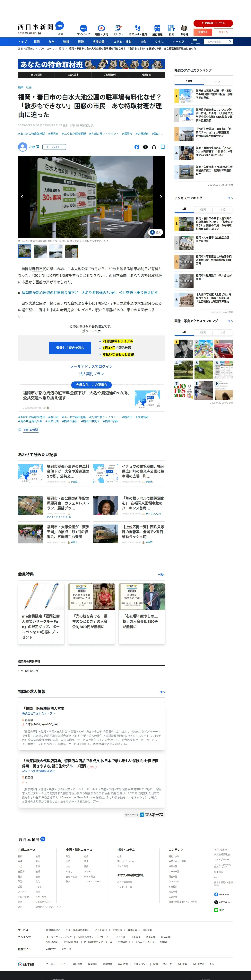251x980 pixels.
Task: Switch 福岡 ranking to 1ヶ月 tab
Action: coord(218,82)
